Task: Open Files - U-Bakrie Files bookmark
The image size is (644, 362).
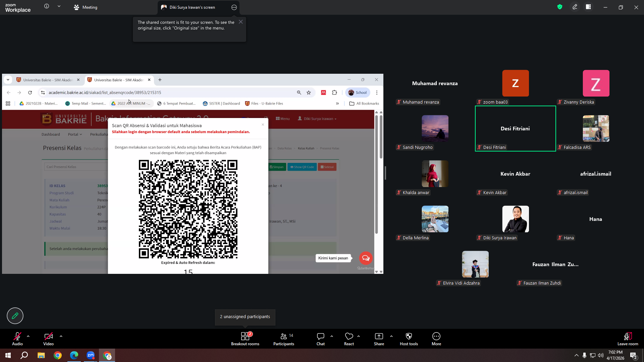Action: coord(264,104)
